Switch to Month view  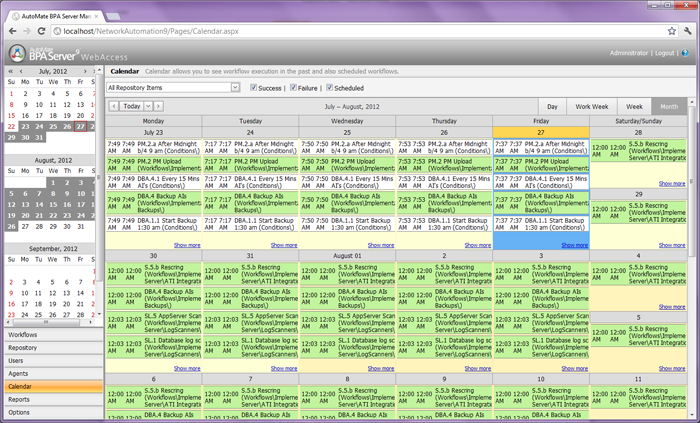669,107
